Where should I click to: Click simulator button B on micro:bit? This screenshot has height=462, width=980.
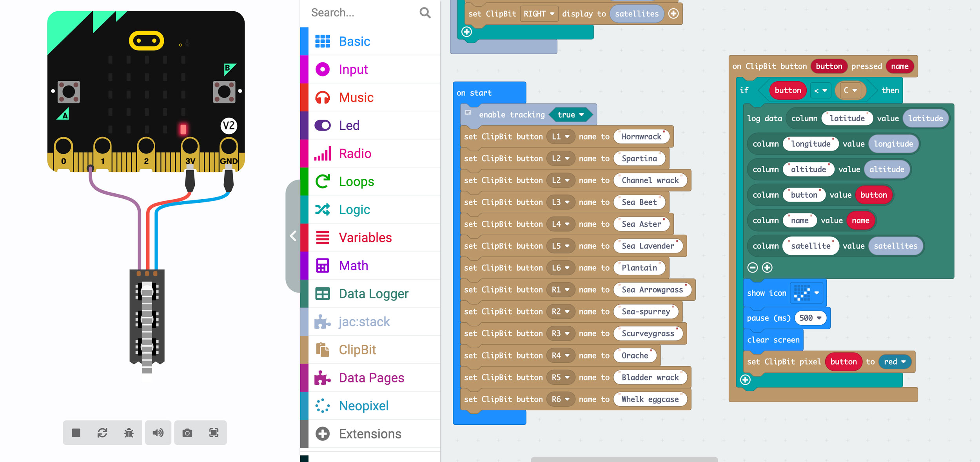224,92
